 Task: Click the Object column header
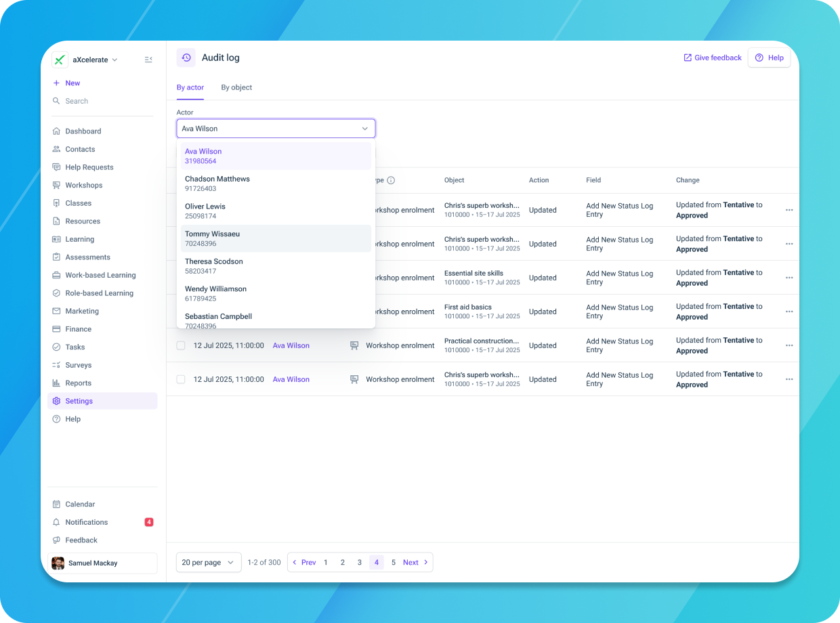(455, 181)
